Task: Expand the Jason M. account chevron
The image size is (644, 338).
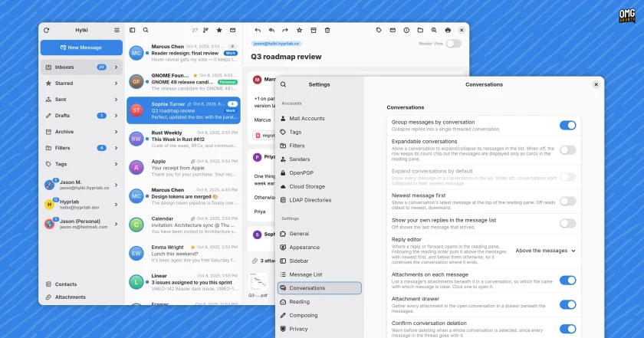Action: tap(117, 185)
